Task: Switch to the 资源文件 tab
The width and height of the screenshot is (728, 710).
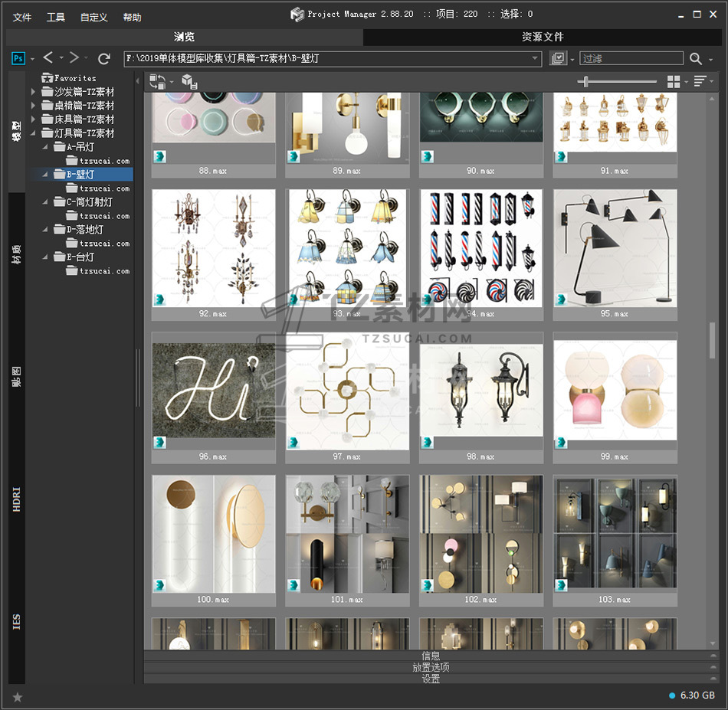Action: tap(543, 37)
